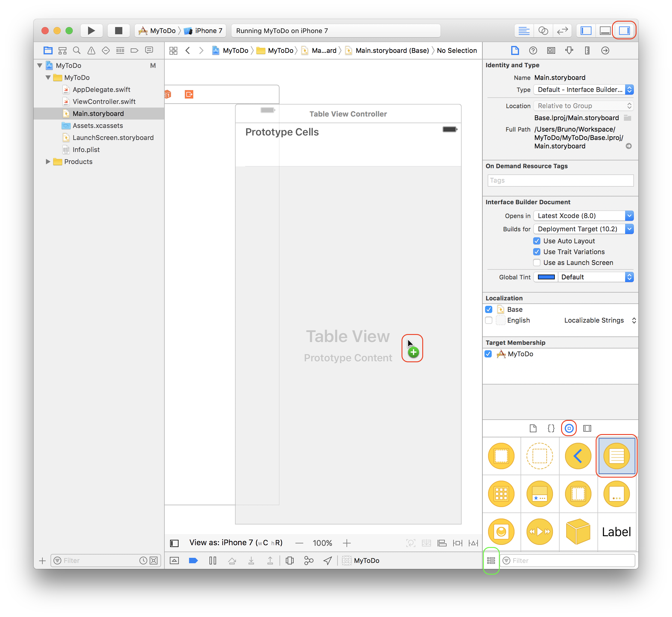Show the standard editor
Screen dimensions: 672x617
[524, 31]
